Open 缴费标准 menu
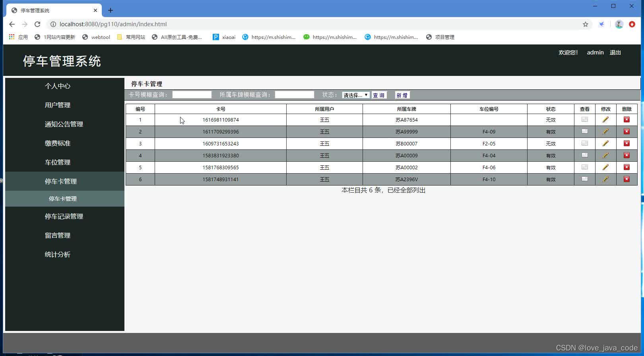Viewport: 644px width, 356px height. (58, 143)
